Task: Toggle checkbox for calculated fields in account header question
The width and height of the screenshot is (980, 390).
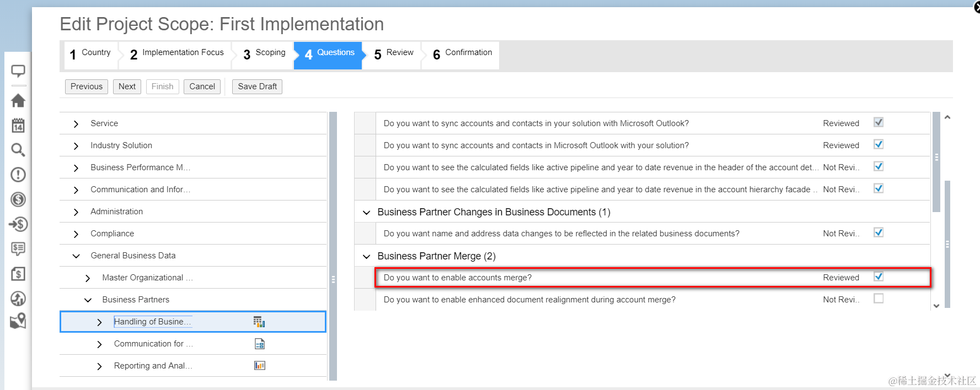Action: (879, 166)
